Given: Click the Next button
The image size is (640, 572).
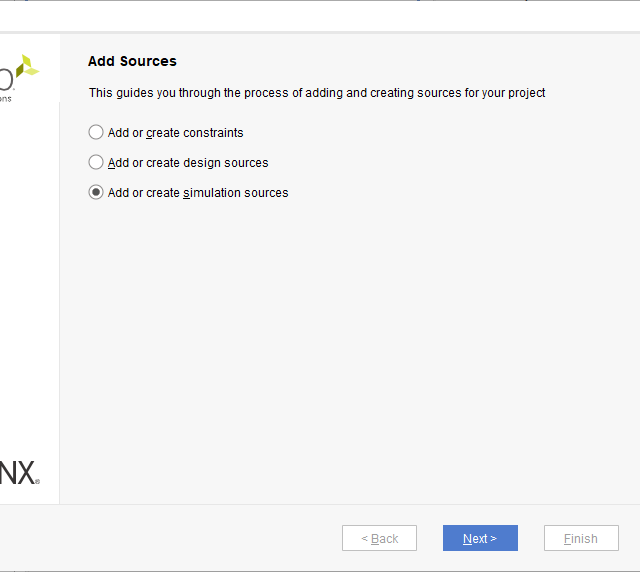Looking at the screenshot, I should 480,538.
